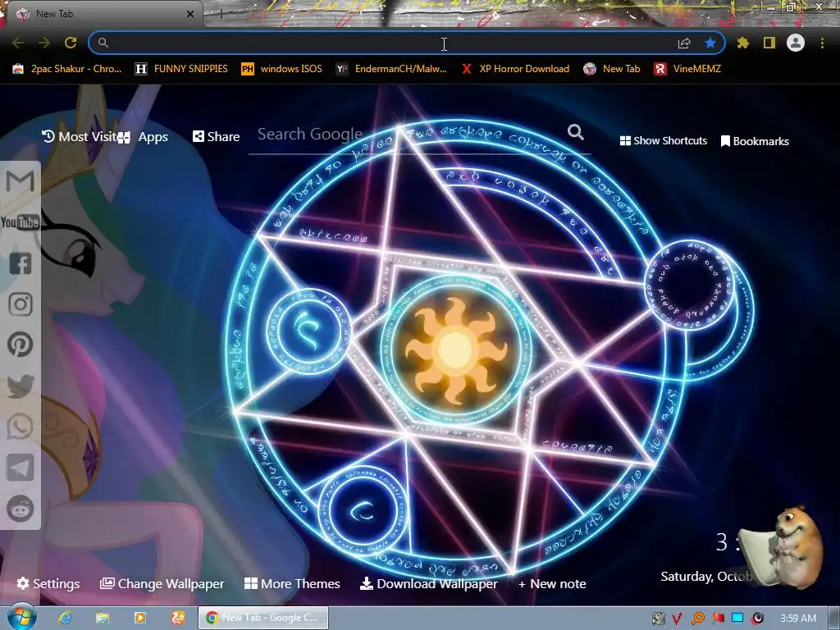The height and width of the screenshot is (630, 840).
Task: Go forward to the next page
Action: (x=44, y=43)
